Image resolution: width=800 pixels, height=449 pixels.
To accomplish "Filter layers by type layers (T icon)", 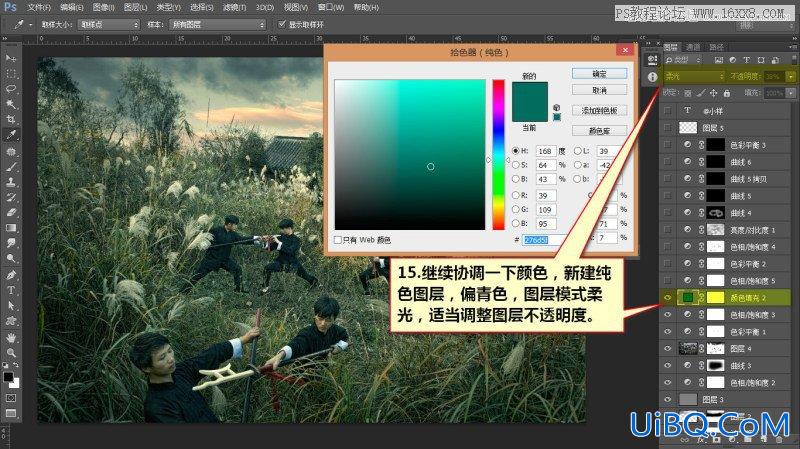I will [x=746, y=60].
